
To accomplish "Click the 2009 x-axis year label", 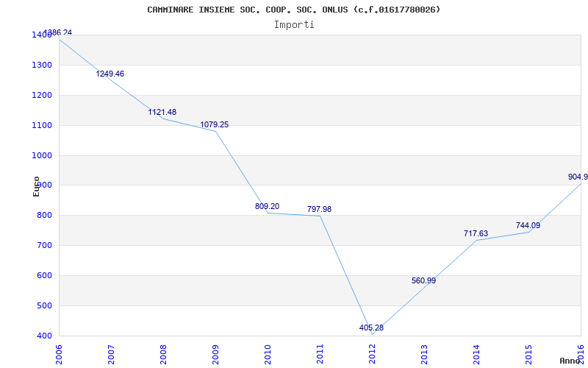I will coord(215,355).
